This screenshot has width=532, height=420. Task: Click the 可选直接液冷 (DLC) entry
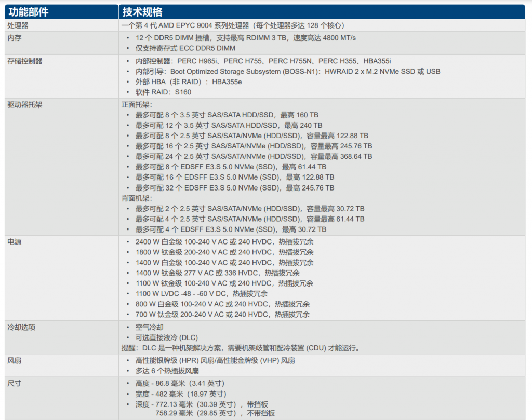tap(166, 337)
